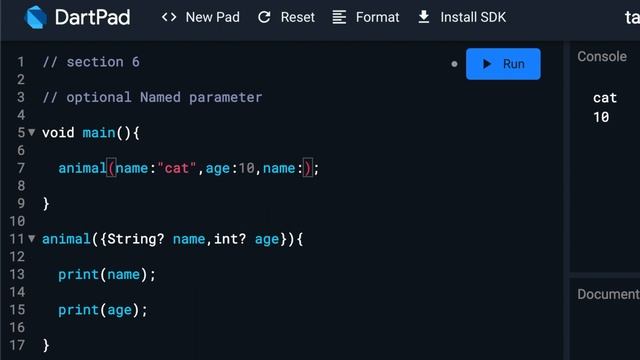Click the "String? name" parameter declaration
This screenshot has height=360, width=640.
tap(156, 239)
